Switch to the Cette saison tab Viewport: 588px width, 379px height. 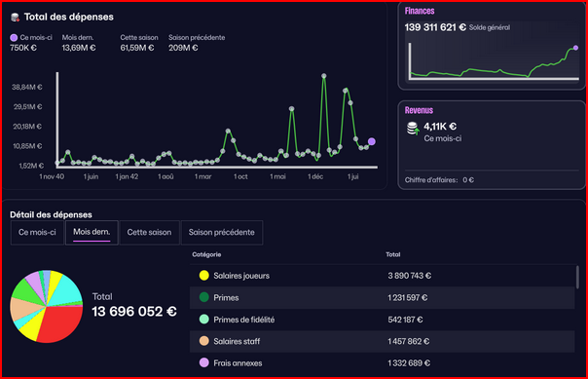(x=149, y=232)
